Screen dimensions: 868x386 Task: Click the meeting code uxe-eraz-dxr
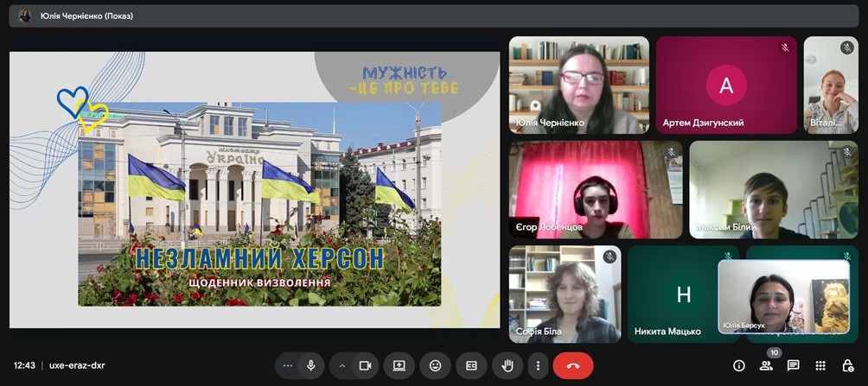(78, 365)
